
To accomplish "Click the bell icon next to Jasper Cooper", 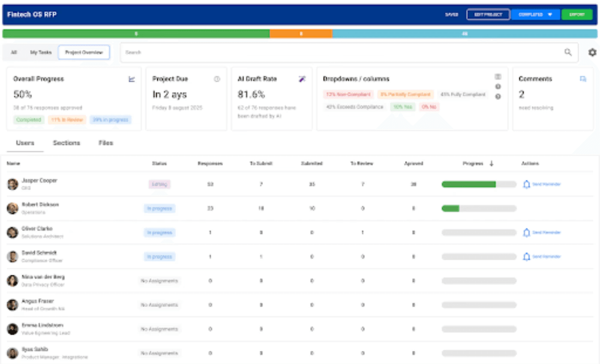I will (526, 184).
